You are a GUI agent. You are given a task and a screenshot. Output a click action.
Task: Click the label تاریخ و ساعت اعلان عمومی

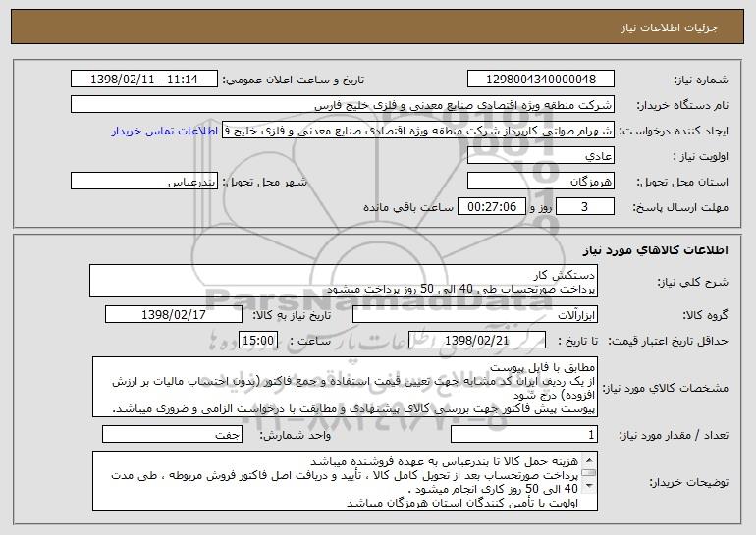point(294,80)
